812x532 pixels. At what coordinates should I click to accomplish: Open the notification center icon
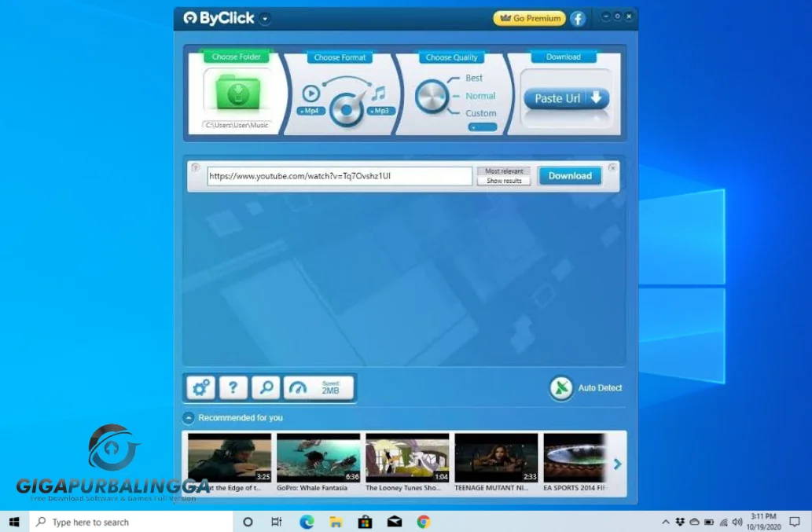[x=795, y=522]
